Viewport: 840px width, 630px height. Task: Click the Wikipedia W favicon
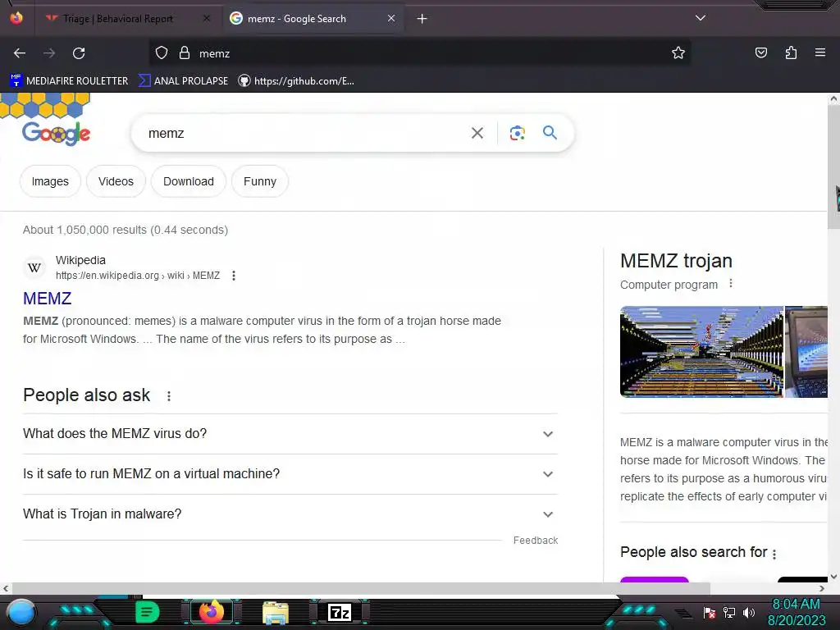[x=34, y=267]
